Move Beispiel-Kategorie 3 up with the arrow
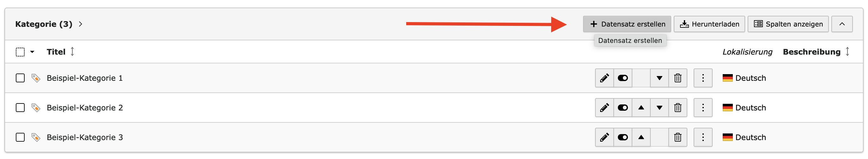 click(641, 138)
